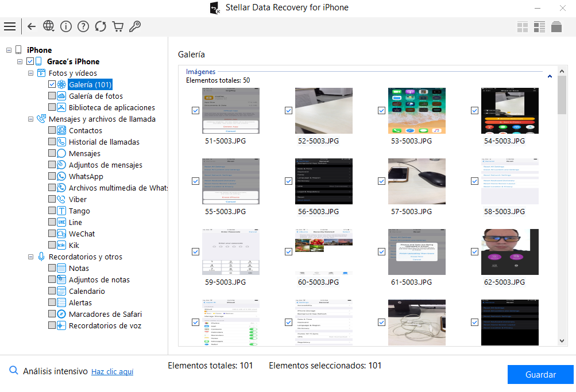Check the Contactos checkbox
This screenshot has height=392, width=576.
52,130
